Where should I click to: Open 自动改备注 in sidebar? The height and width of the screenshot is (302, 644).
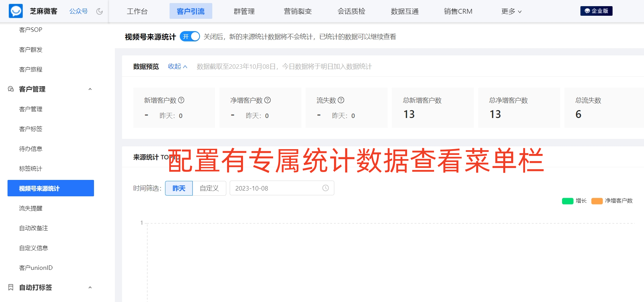[x=33, y=228]
